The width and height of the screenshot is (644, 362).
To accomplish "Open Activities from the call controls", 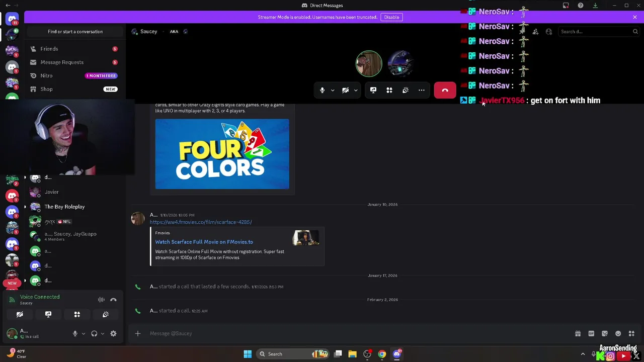I will [389, 90].
